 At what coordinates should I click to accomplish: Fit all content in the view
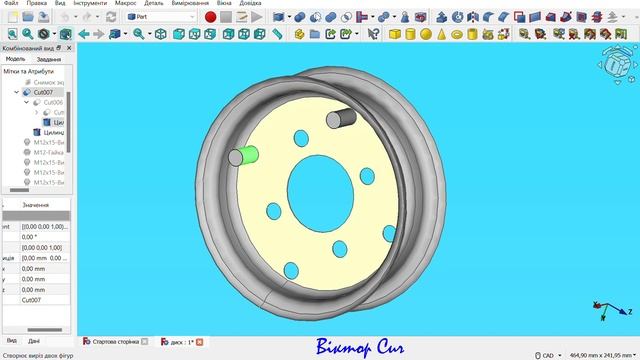(x=13, y=34)
